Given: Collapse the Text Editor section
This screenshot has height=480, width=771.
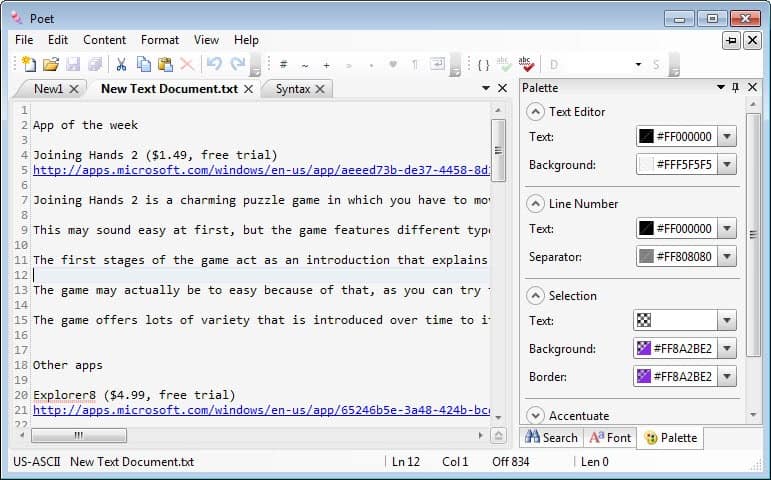Looking at the screenshot, I should 535,112.
